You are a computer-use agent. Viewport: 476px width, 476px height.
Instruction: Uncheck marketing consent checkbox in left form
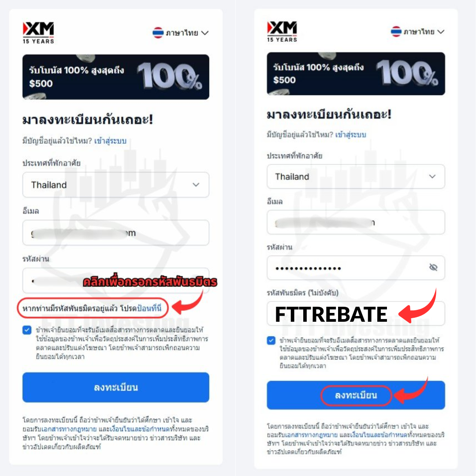[x=27, y=330]
